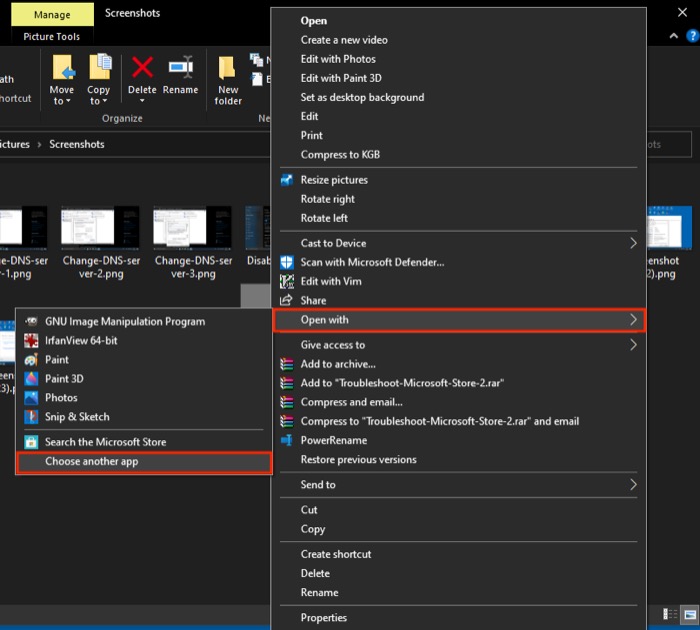The image size is (700, 630).
Task: Add to "Troubleshoot-Microsoft-Store-2.rar" archive
Action: point(458,383)
